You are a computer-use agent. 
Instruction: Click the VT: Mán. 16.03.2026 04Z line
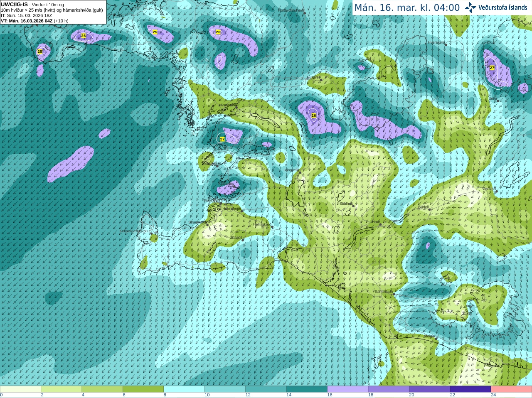pos(34,21)
